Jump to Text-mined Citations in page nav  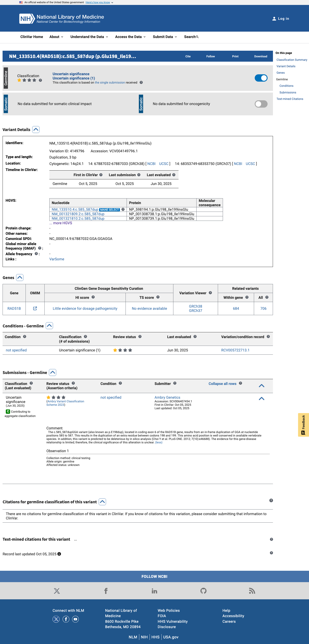pos(290,99)
